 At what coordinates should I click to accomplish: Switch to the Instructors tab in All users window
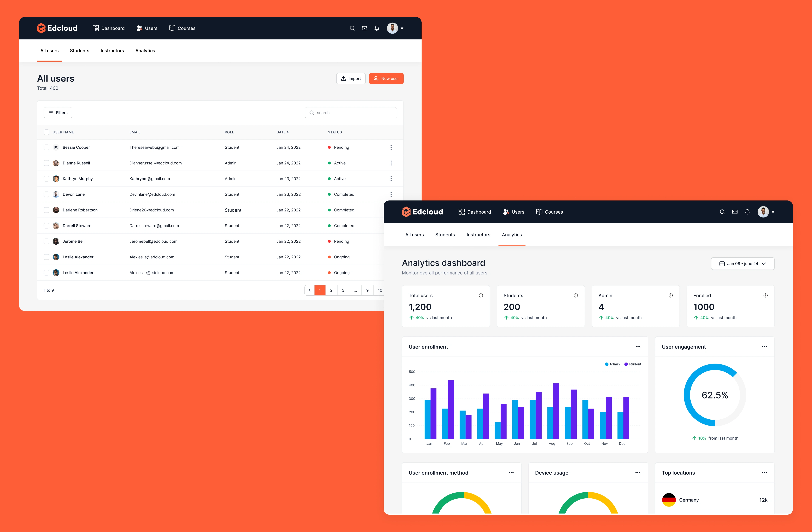coord(112,50)
